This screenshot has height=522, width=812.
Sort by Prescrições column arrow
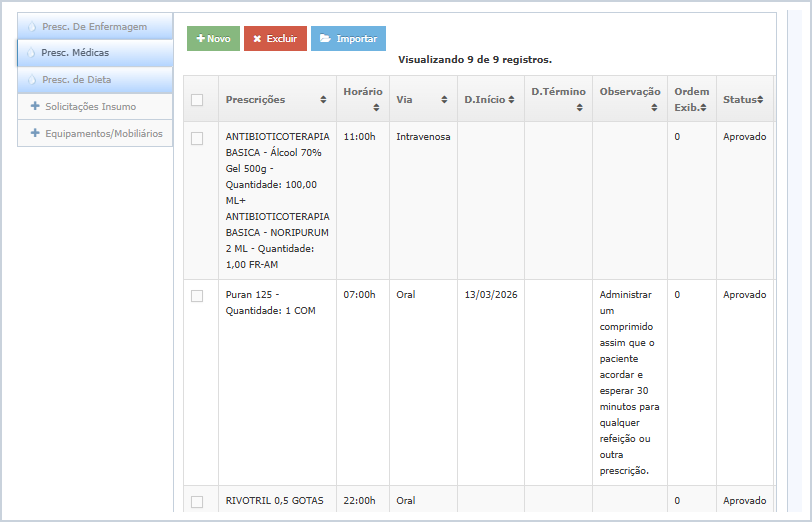pyautogui.click(x=323, y=99)
